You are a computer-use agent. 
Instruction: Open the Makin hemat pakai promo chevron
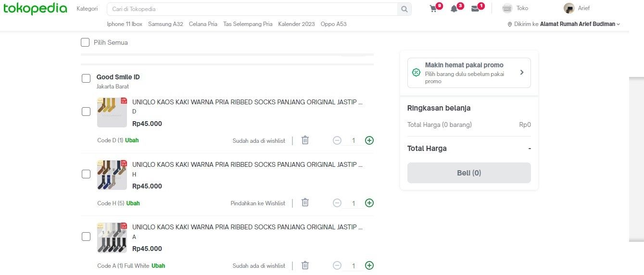522,73
